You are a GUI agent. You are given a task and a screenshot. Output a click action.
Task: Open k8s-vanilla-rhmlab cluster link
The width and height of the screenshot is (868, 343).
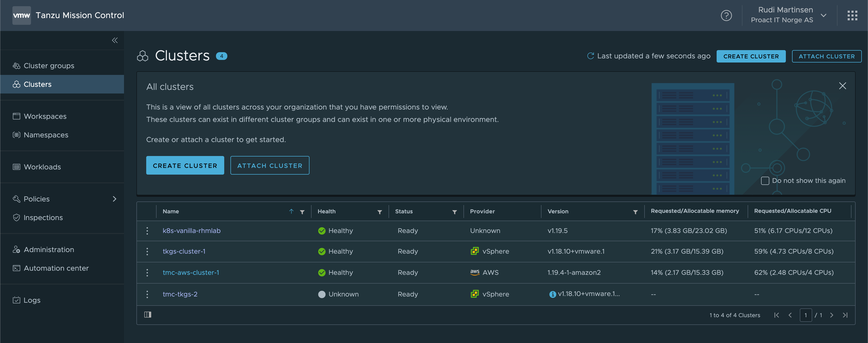click(191, 231)
